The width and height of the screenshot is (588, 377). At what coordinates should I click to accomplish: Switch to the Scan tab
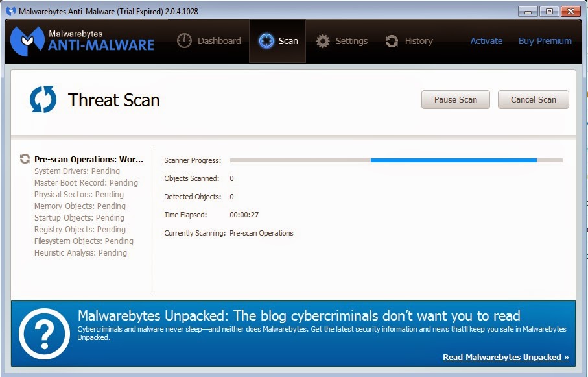point(278,41)
